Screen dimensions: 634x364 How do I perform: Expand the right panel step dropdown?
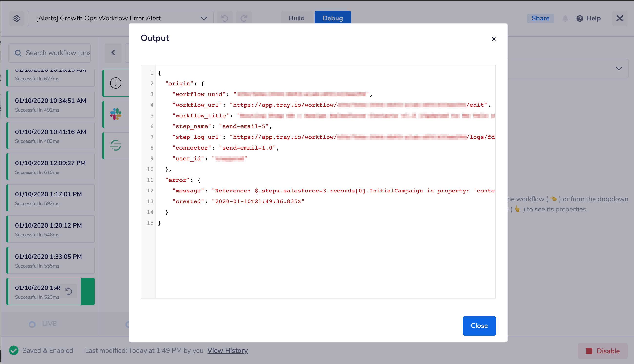[x=618, y=69]
